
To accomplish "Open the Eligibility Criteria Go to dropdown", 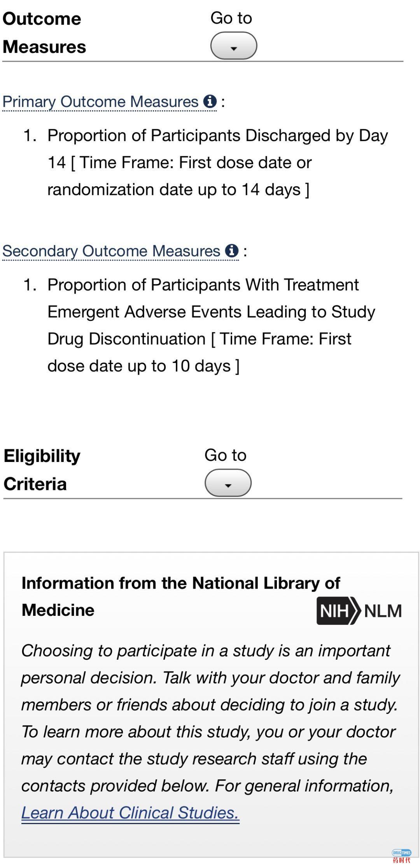I will [x=228, y=483].
